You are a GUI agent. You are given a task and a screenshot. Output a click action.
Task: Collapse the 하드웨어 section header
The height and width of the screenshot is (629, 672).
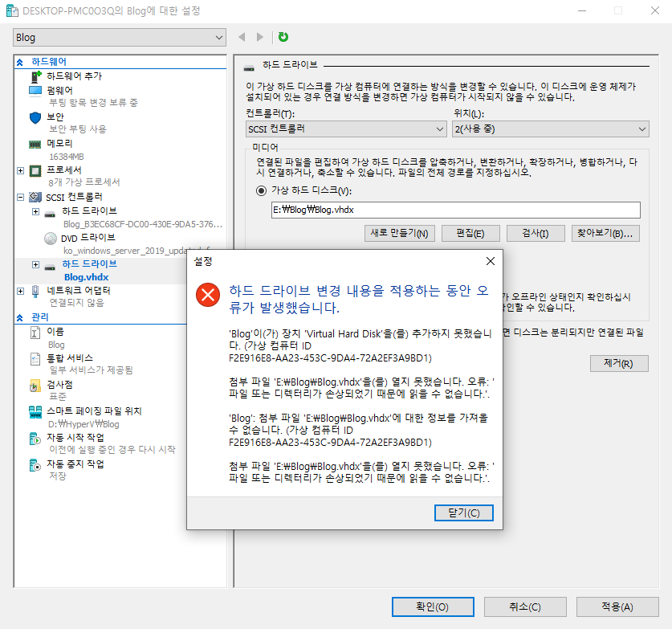[x=20, y=62]
